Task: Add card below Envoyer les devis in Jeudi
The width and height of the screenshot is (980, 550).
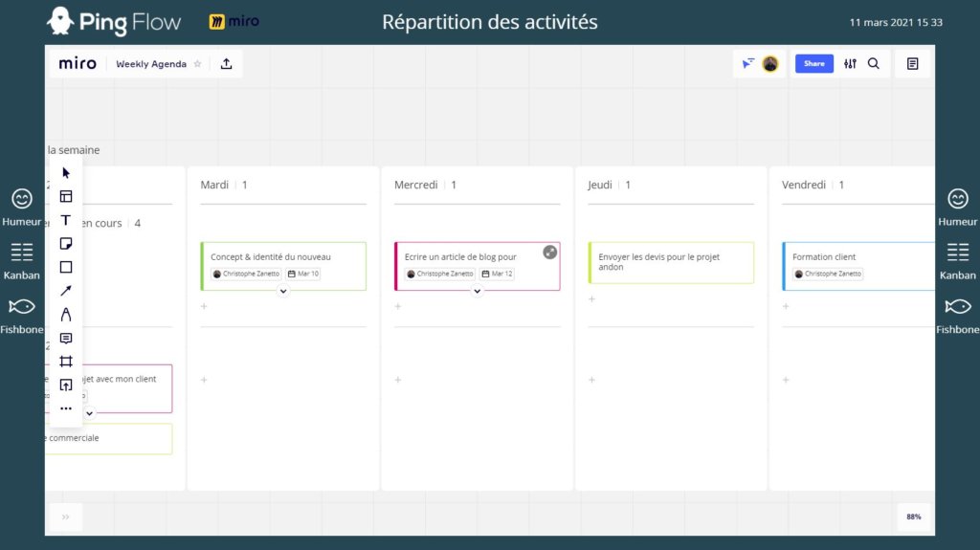Action: tap(591, 298)
